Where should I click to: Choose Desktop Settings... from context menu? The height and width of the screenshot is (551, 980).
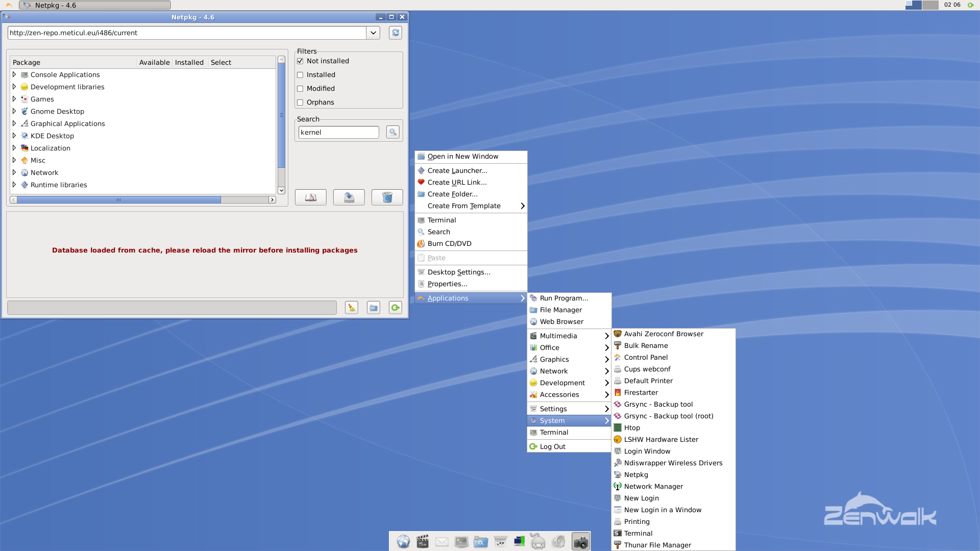tap(471, 272)
